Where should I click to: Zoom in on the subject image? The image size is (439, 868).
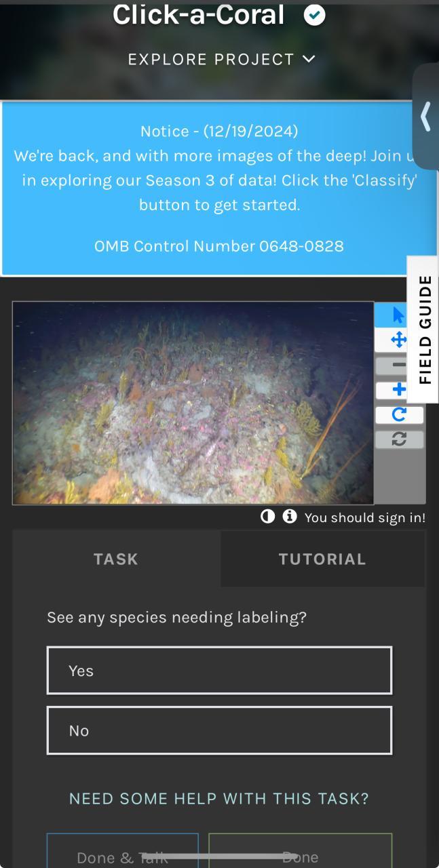399,390
